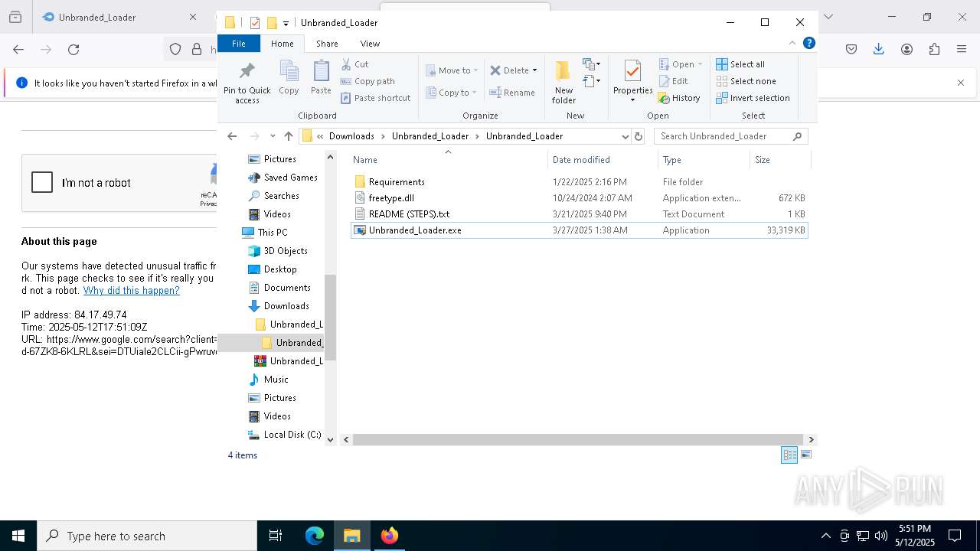The height and width of the screenshot is (551, 980).
Task: Go up one folder level
Action: click(289, 136)
